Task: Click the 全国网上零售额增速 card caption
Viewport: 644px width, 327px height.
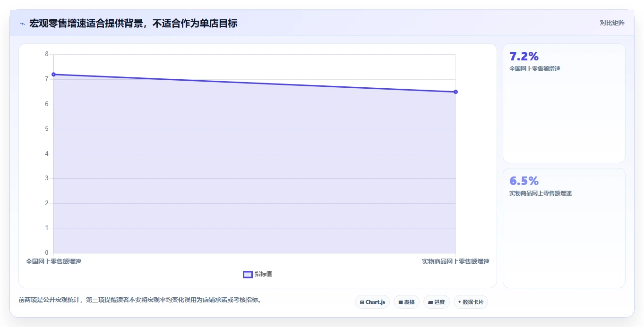Action: click(x=535, y=69)
